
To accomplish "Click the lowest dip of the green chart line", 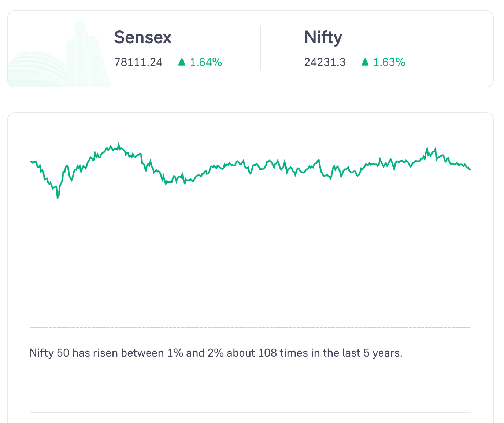I will pyautogui.click(x=58, y=198).
